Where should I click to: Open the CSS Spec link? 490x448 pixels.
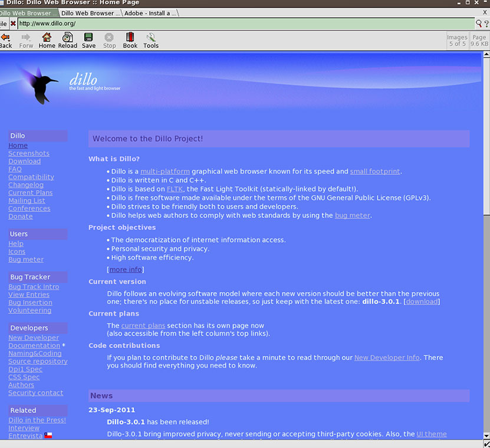tap(24, 377)
